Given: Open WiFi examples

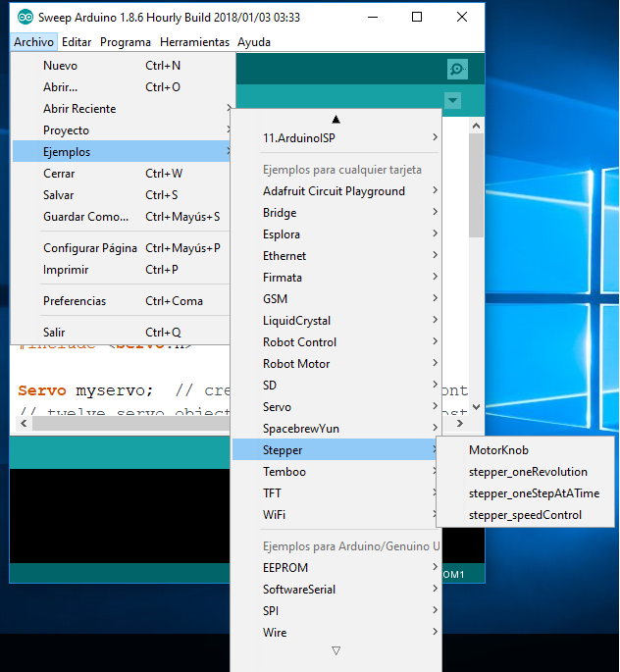Looking at the screenshot, I should click(336, 515).
